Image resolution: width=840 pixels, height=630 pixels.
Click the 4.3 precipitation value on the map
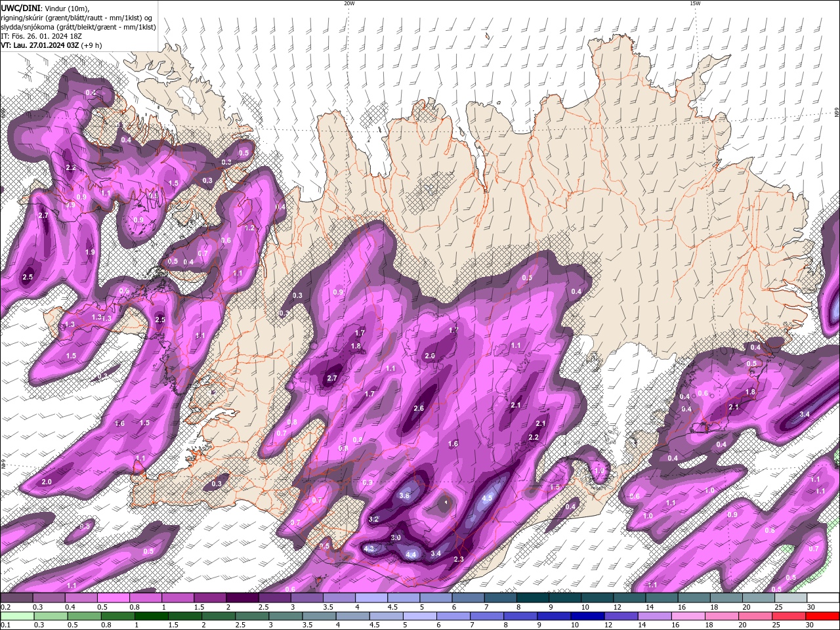[x=369, y=548]
